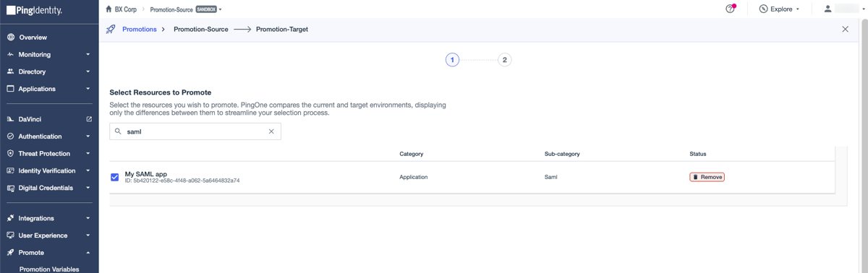Open the help question mark icon
Viewport: 868px width, 273px height.
pos(730,9)
